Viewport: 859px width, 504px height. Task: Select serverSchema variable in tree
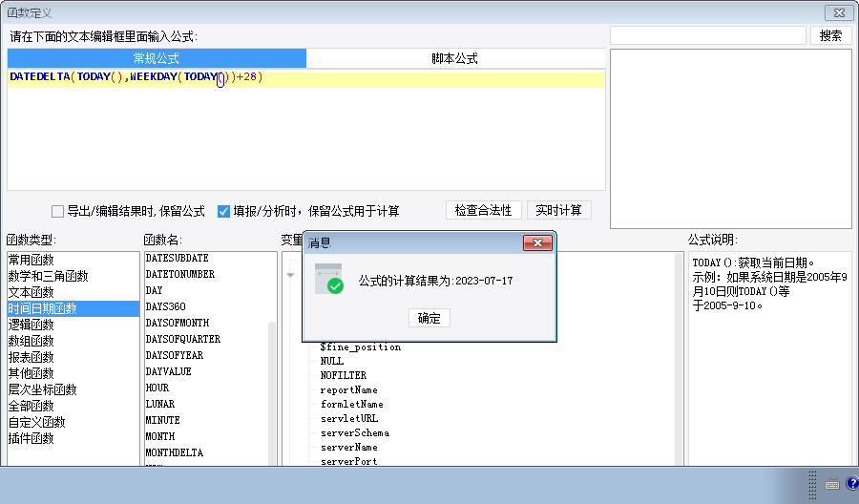[355, 432]
